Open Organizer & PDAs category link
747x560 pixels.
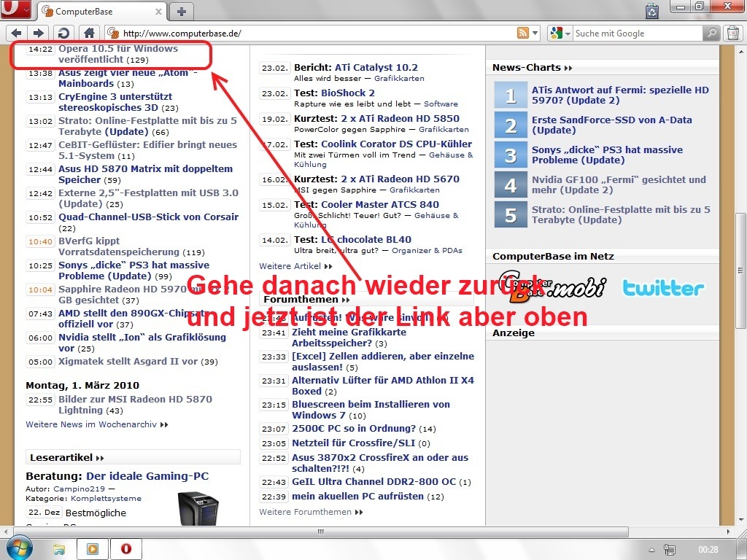point(427,251)
